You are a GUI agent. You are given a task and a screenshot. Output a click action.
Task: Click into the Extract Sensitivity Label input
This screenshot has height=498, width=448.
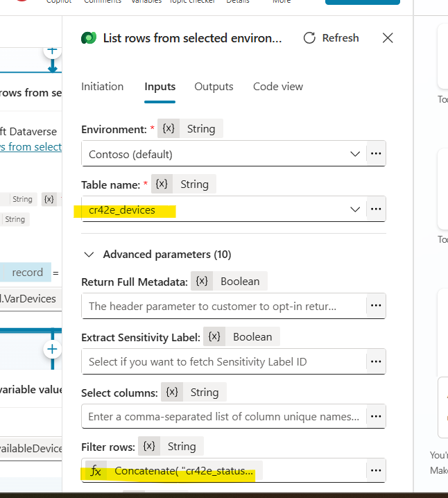click(x=224, y=362)
